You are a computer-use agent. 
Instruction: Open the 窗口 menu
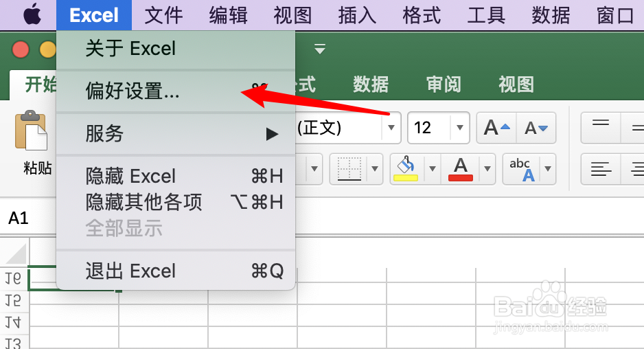(x=615, y=16)
